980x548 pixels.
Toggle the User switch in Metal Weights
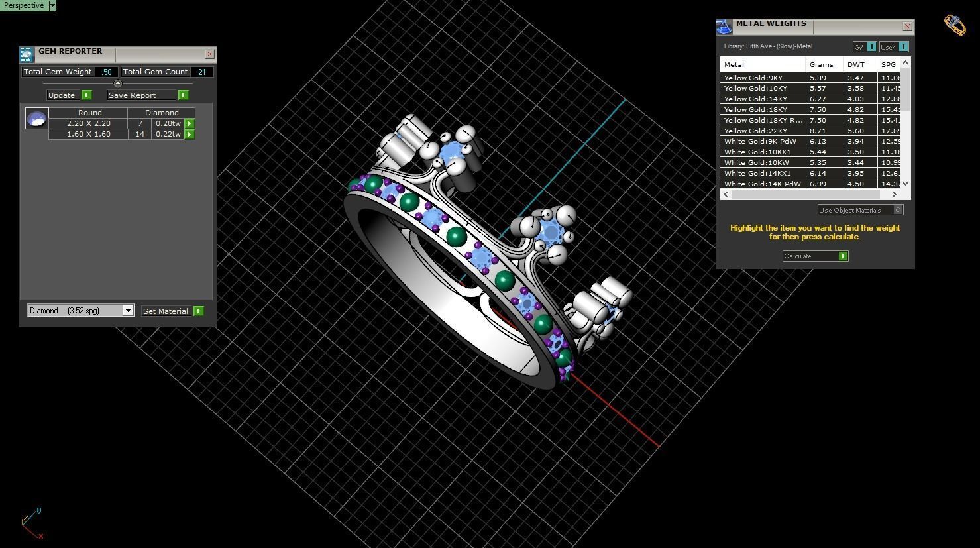894,47
